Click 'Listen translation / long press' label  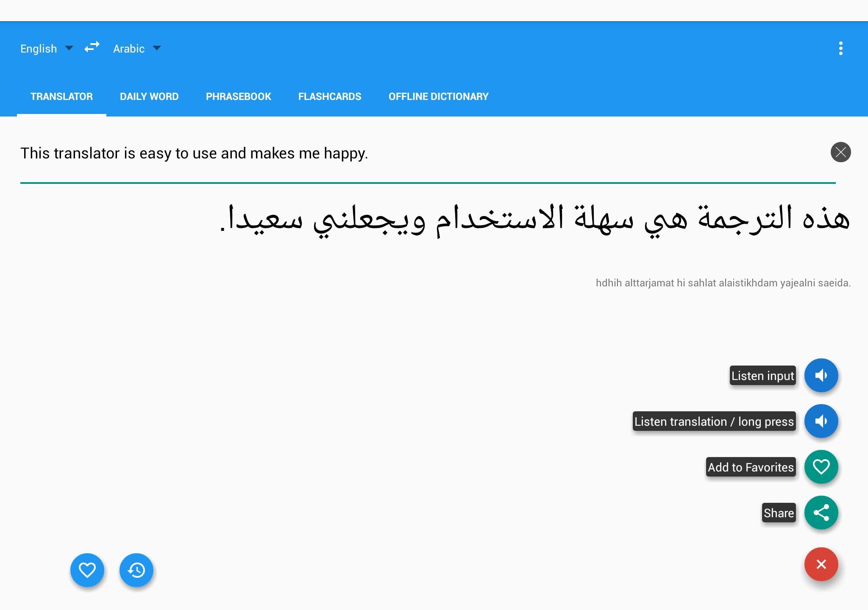coord(714,421)
